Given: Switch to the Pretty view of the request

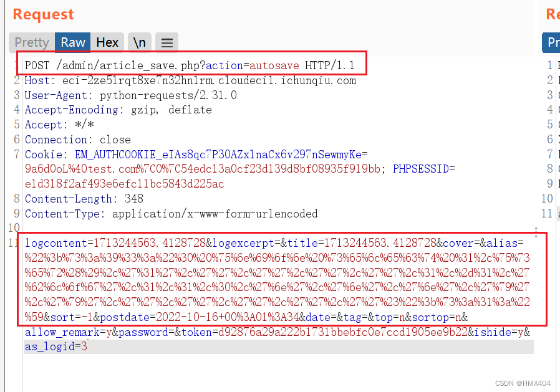Looking at the screenshot, I should [x=31, y=42].
